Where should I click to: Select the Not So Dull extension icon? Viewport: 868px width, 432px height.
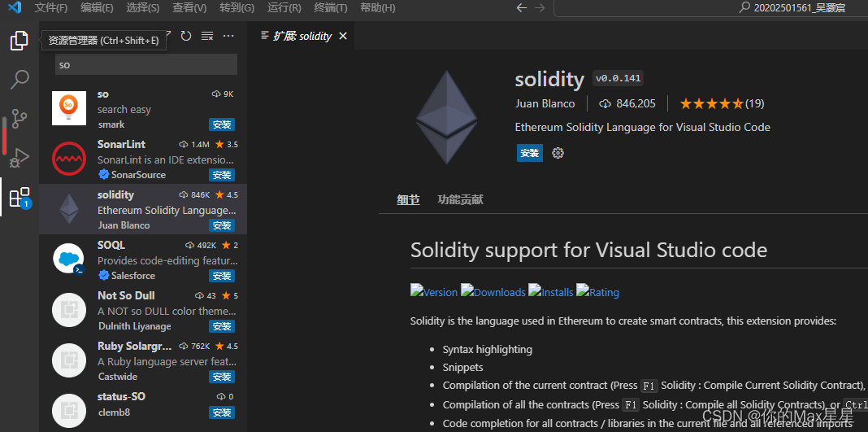point(68,310)
